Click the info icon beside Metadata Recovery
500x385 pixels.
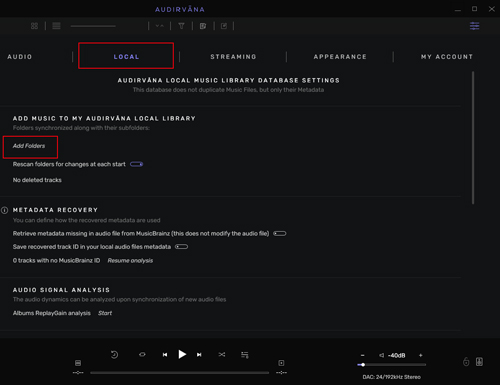pyautogui.click(x=5, y=210)
